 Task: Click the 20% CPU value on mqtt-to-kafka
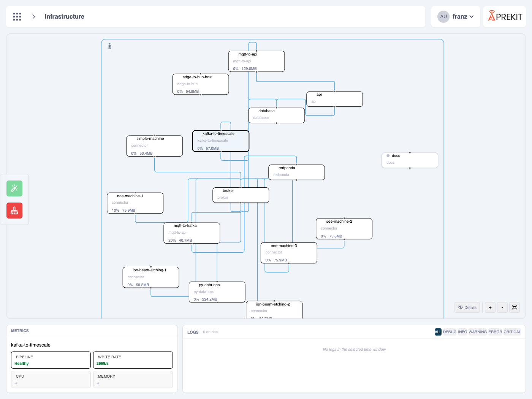tap(172, 241)
